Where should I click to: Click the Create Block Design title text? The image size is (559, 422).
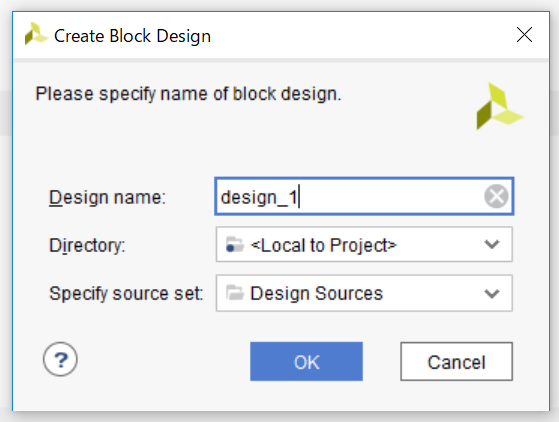pyautogui.click(x=132, y=36)
